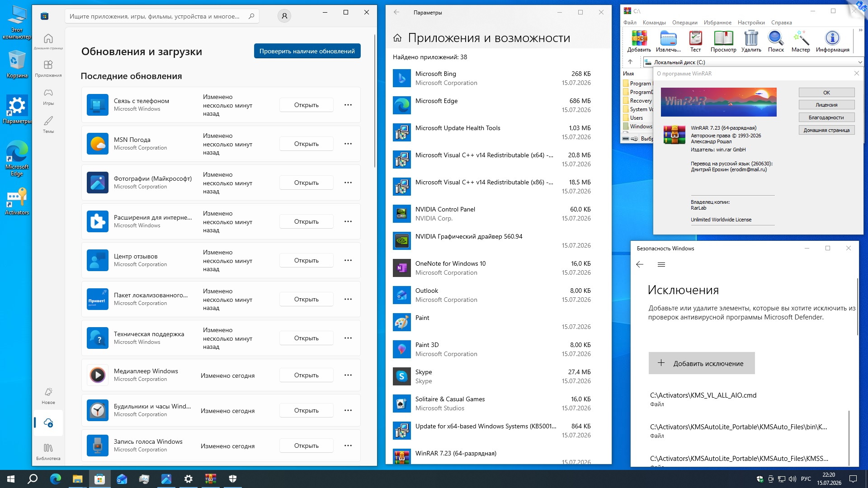This screenshot has width=868, height=488.
Task: Click the WinRAR Delete (Удалить) icon
Action: (751, 41)
